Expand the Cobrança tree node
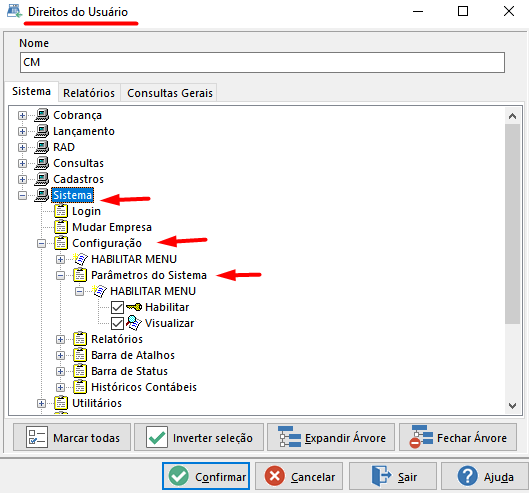The image size is (529, 493). pos(22,115)
